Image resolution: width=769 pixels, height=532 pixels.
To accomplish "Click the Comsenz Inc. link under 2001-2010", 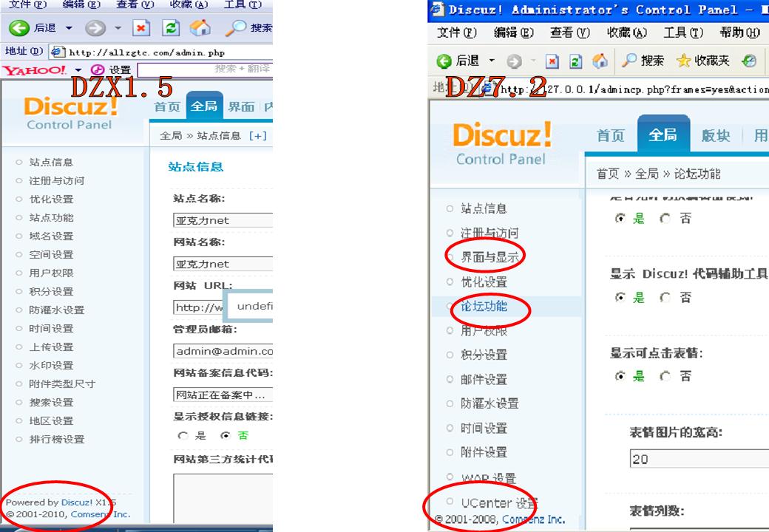I will click(x=101, y=514).
